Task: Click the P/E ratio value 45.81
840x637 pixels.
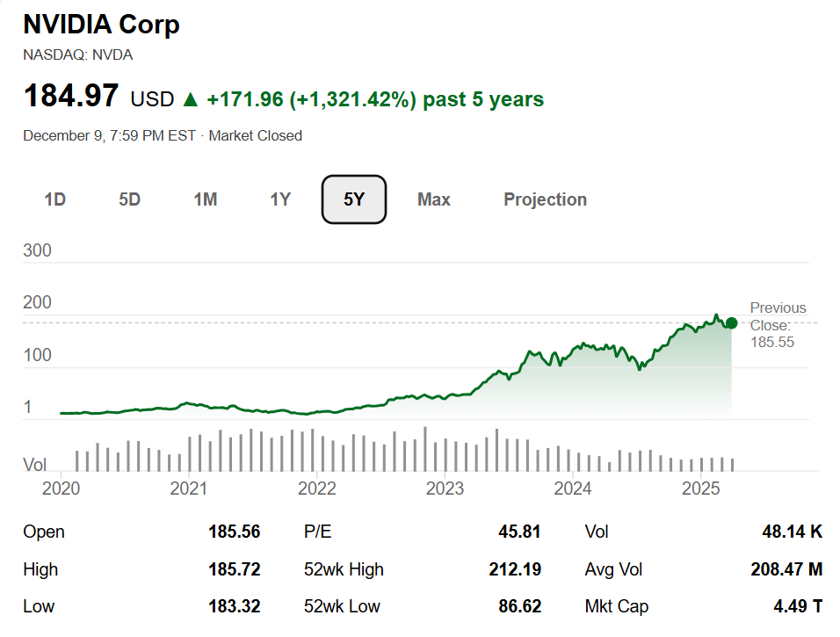Action: tap(521, 532)
